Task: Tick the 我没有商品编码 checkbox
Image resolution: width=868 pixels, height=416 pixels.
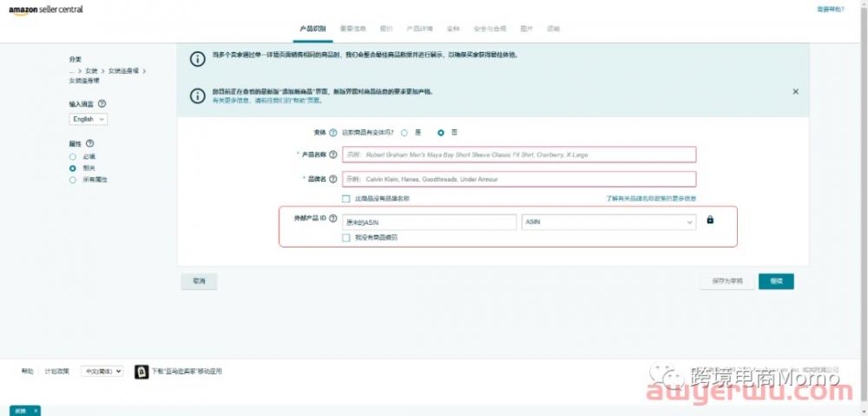Action: (x=346, y=238)
